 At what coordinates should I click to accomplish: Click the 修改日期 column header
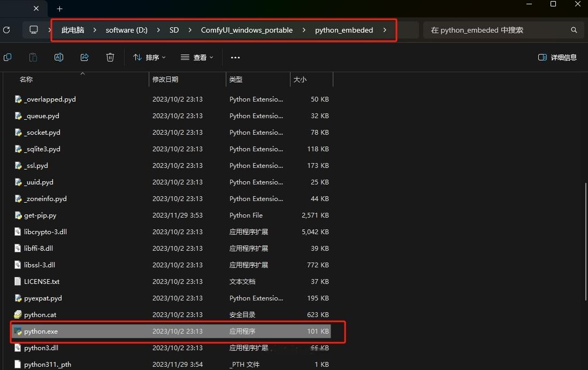[166, 79]
